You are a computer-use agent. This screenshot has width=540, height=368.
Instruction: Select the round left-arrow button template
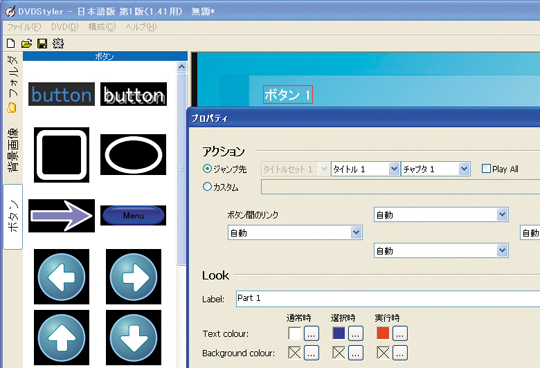(x=61, y=277)
